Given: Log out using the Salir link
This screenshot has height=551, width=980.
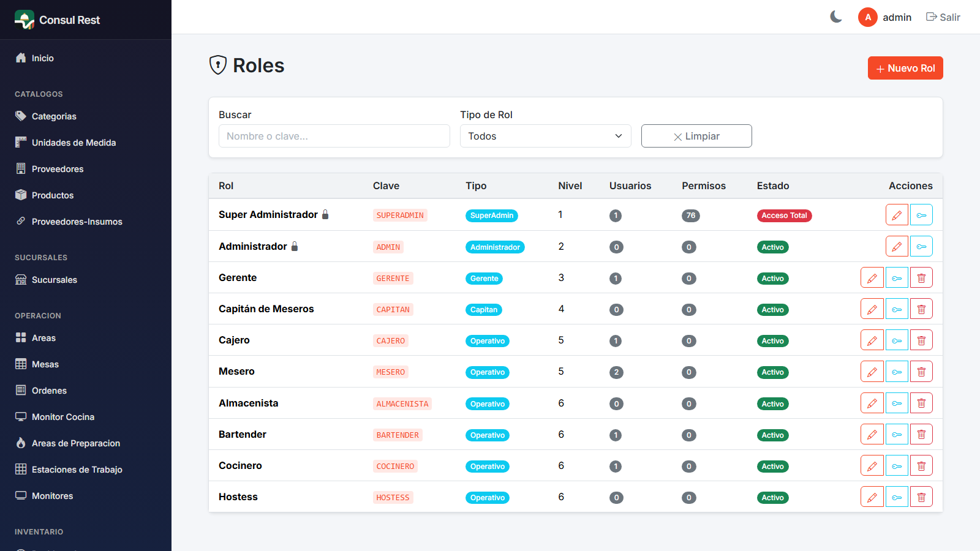Looking at the screenshot, I should coord(943,17).
